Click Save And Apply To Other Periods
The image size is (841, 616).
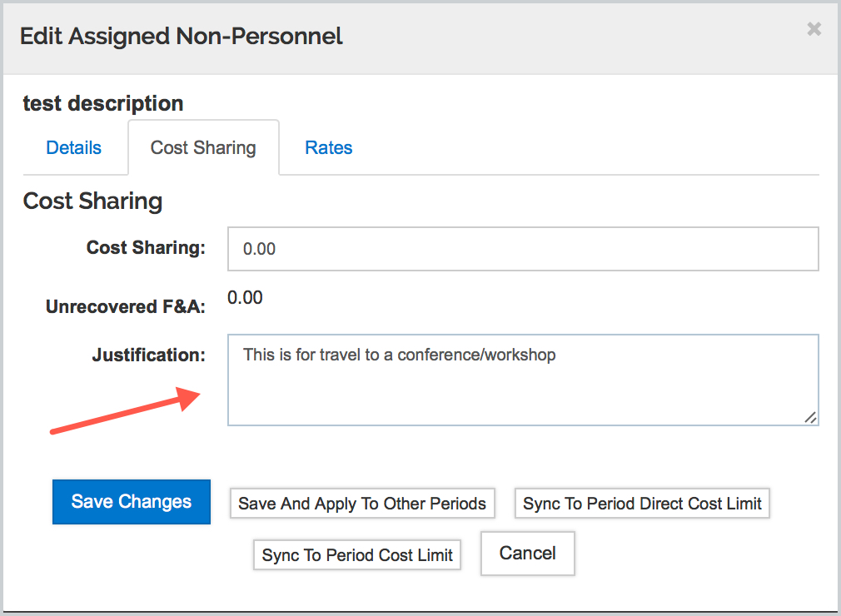tap(362, 504)
